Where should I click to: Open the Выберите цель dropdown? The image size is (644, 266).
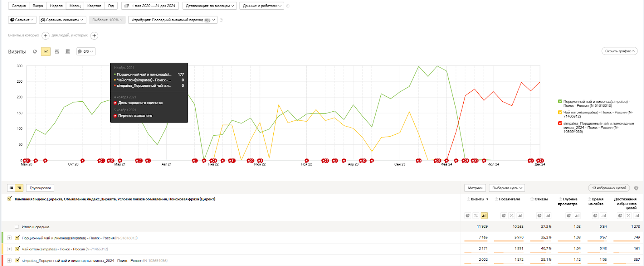click(507, 188)
